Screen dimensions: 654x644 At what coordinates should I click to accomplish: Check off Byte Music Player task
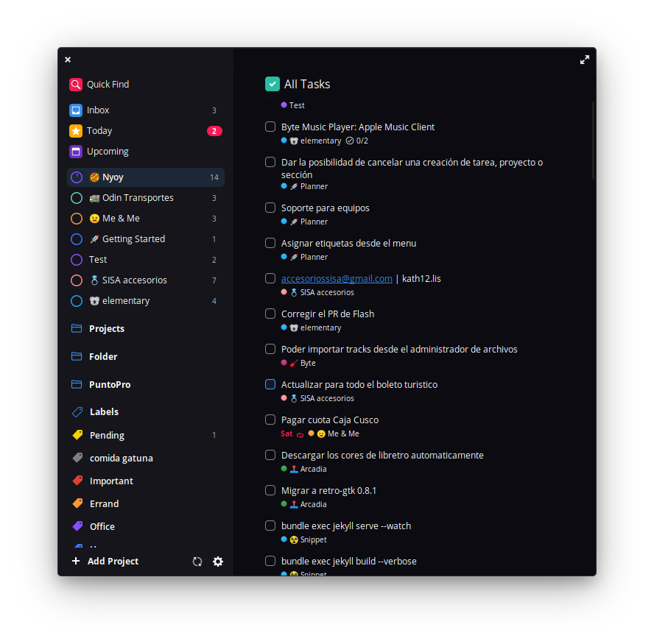[x=270, y=127]
